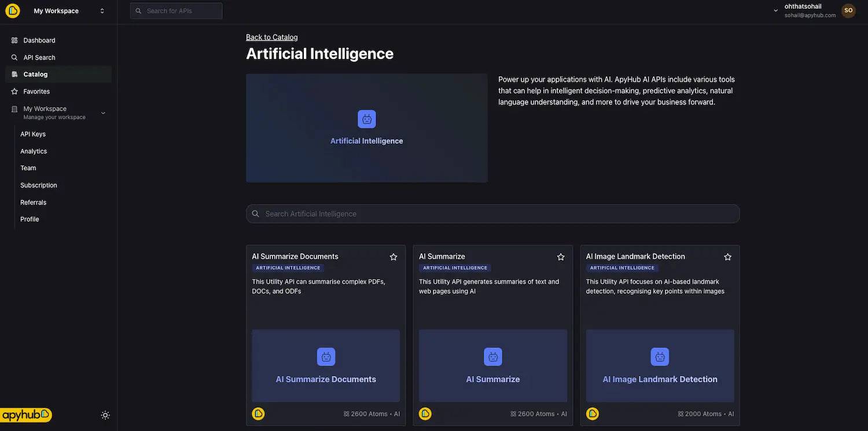Screen dimensions: 868x431
Task: Open the AI Image Landmark Detection title
Action: (635, 257)
